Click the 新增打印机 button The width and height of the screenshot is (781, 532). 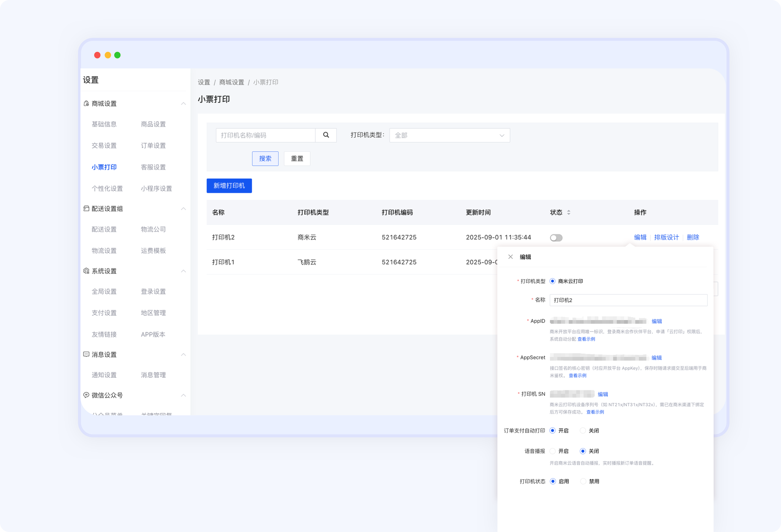tap(229, 185)
